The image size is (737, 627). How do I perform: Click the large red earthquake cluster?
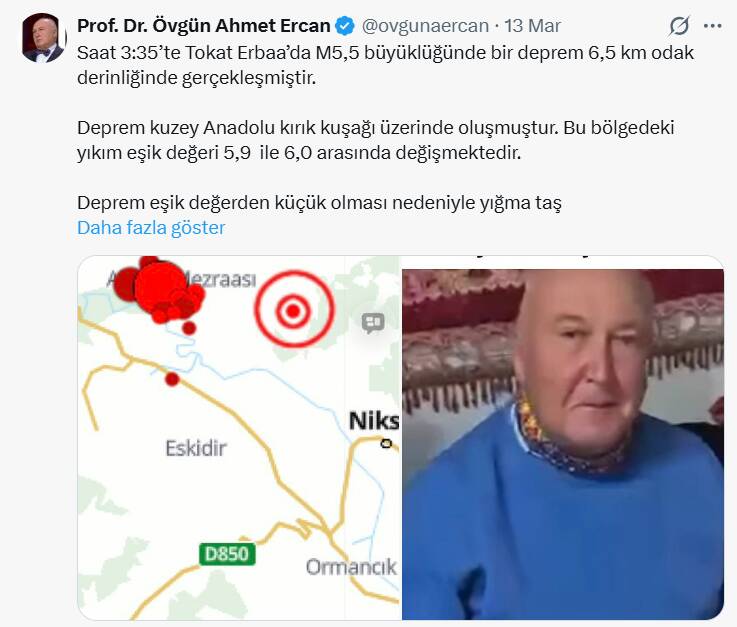click(160, 289)
